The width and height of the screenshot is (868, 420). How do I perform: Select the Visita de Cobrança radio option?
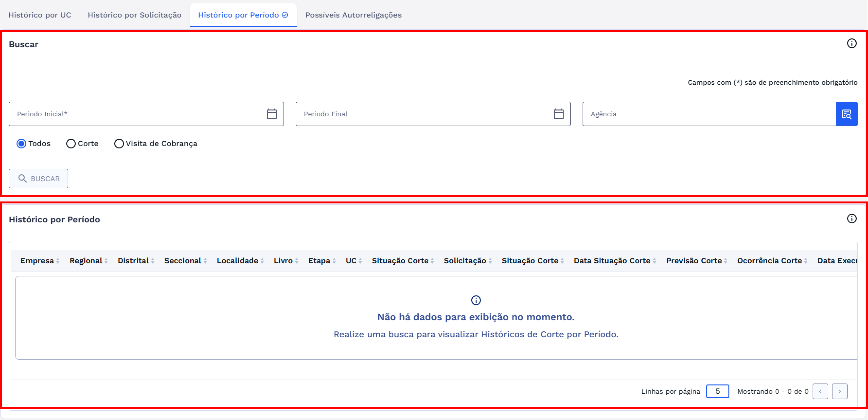119,144
